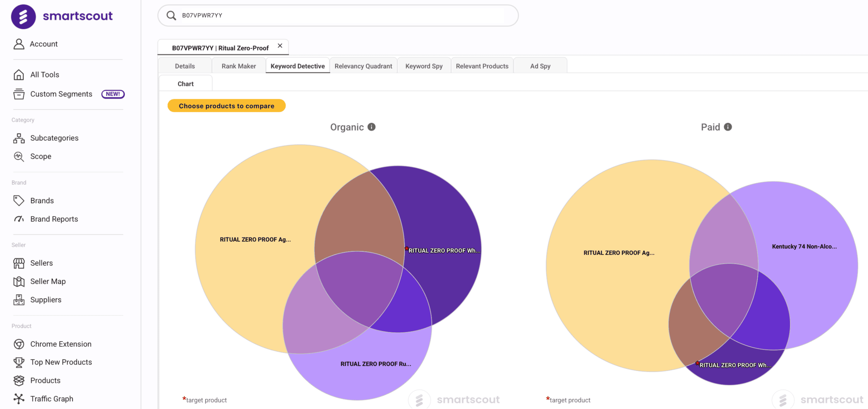Click the Brands tag icon
The width and height of the screenshot is (868, 409).
pyautogui.click(x=19, y=200)
